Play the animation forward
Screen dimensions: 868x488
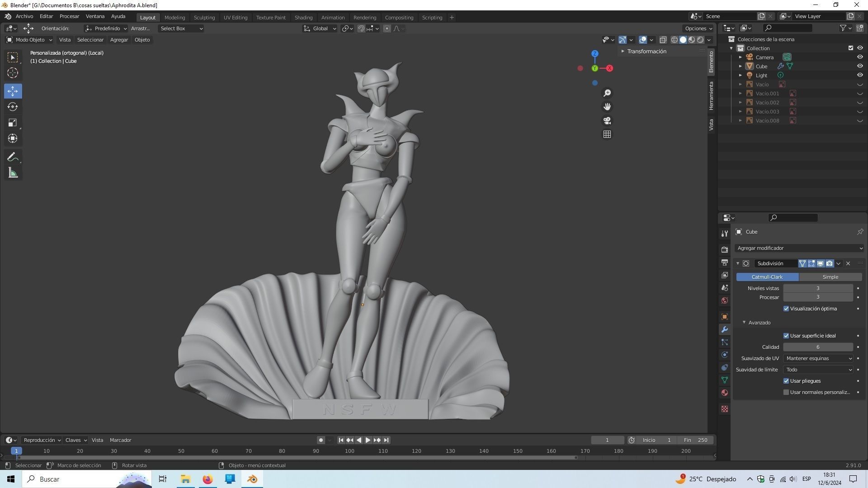(368, 440)
